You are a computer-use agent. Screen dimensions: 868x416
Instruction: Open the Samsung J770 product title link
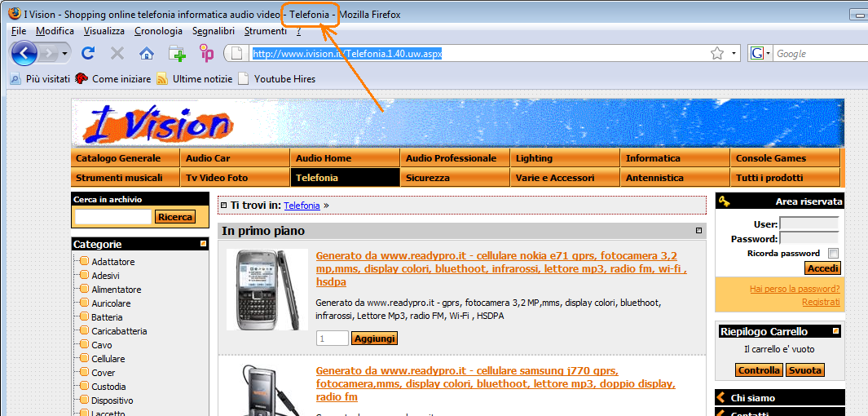tap(496, 384)
